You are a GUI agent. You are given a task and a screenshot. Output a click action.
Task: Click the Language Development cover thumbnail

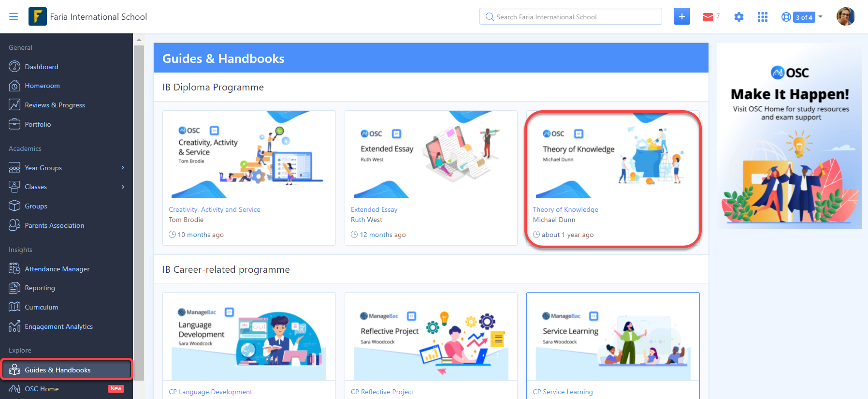pyautogui.click(x=249, y=337)
